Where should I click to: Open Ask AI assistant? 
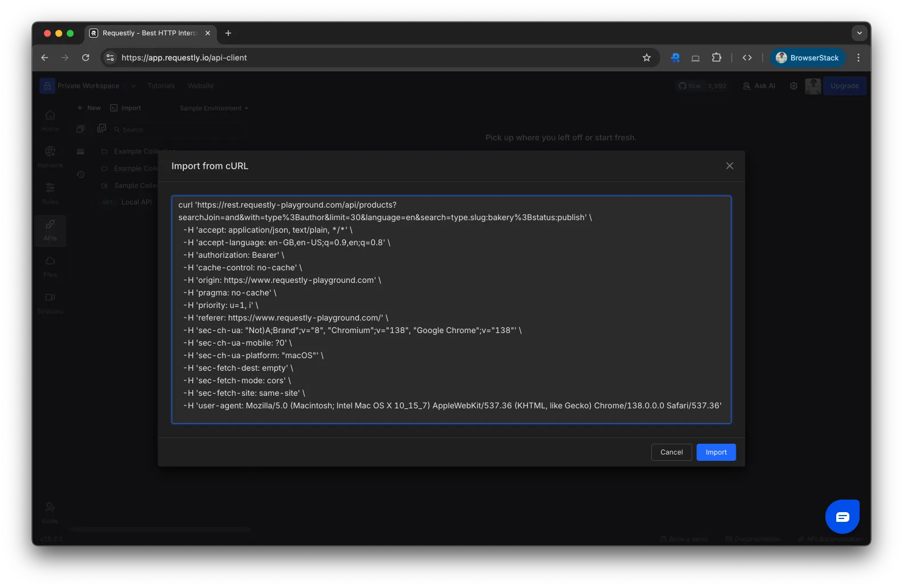point(759,86)
